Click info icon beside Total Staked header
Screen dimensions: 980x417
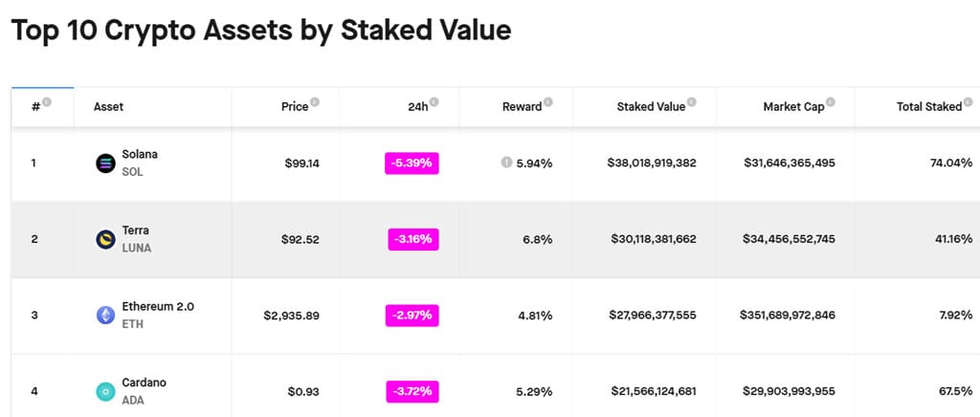969,102
